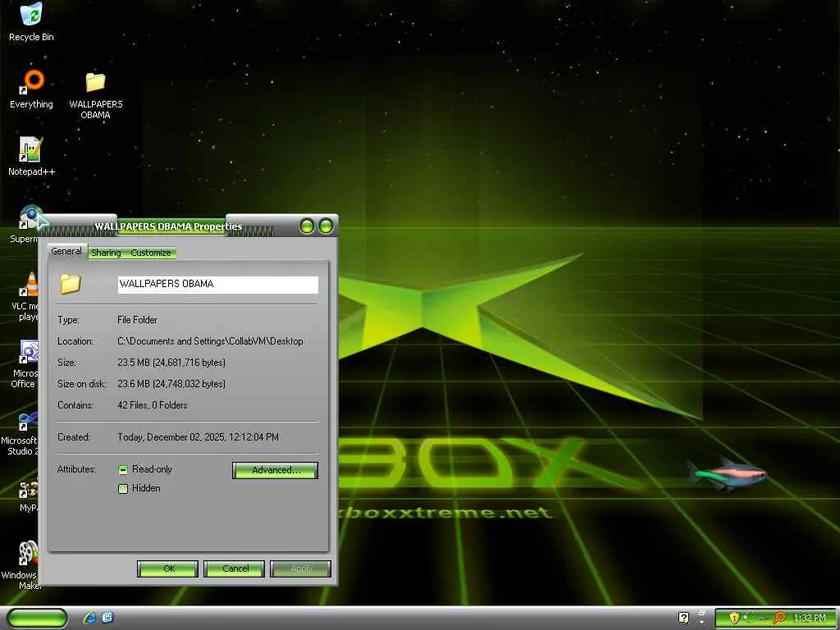This screenshot has width=840, height=630.
Task: Switch to the Sharing tab
Action: [x=106, y=253]
